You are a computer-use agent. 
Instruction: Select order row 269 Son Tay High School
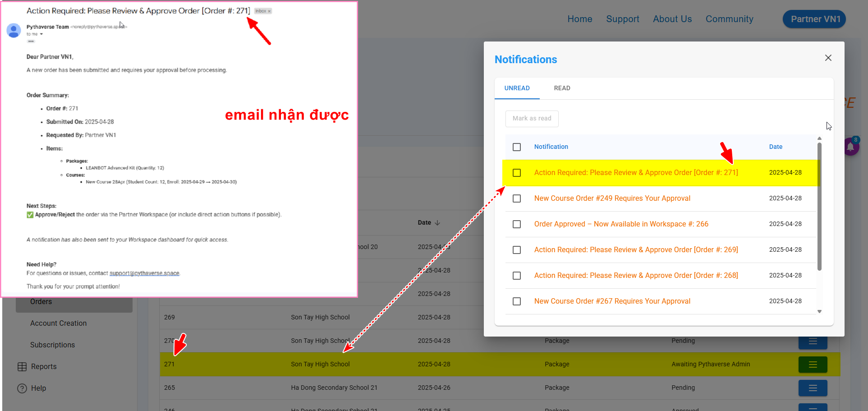tap(320, 317)
